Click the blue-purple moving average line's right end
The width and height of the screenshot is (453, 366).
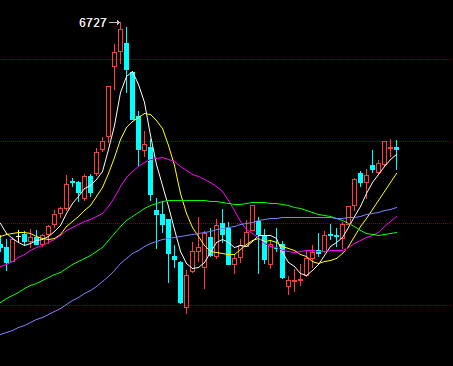[x=396, y=208]
